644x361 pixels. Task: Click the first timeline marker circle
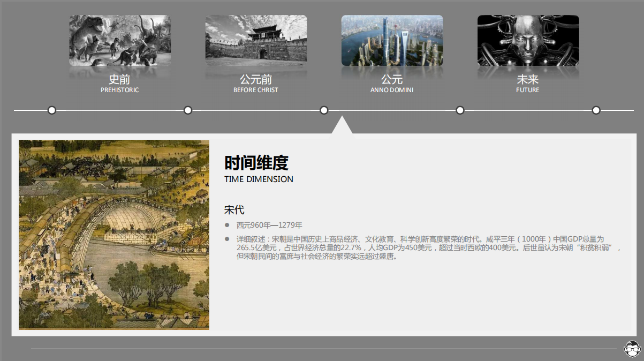click(52, 110)
